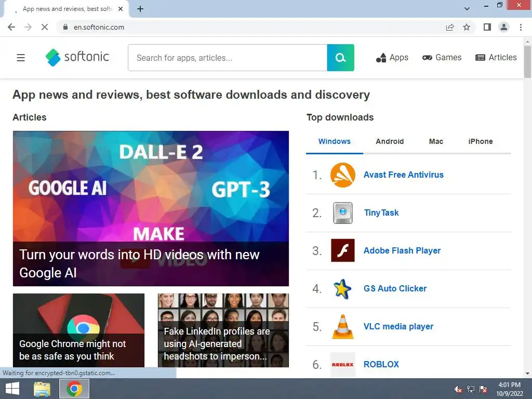Open ROBLOX download link

381,364
